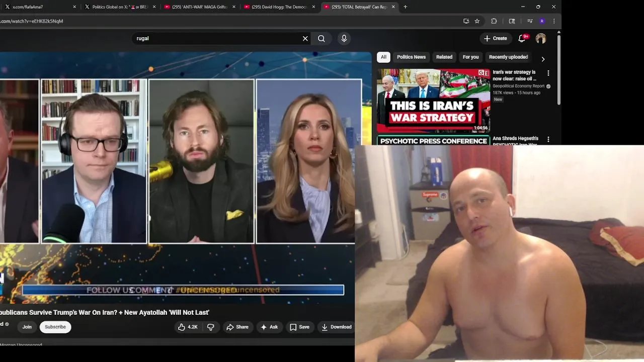Select the All filter chip
The height and width of the screenshot is (362, 644).
[x=383, y=57]
